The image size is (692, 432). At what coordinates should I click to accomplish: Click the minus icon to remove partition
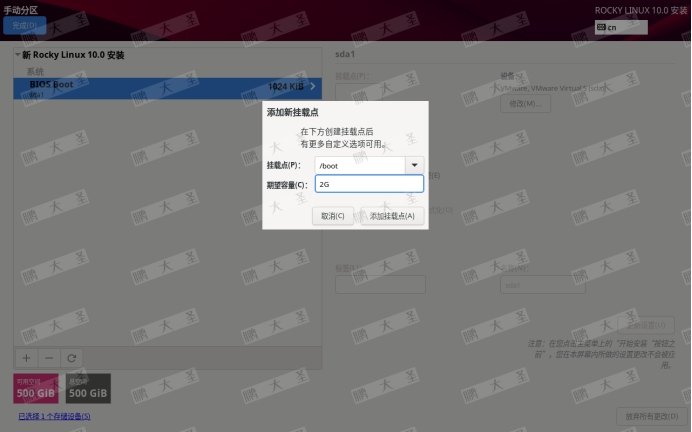click(49, 357)
